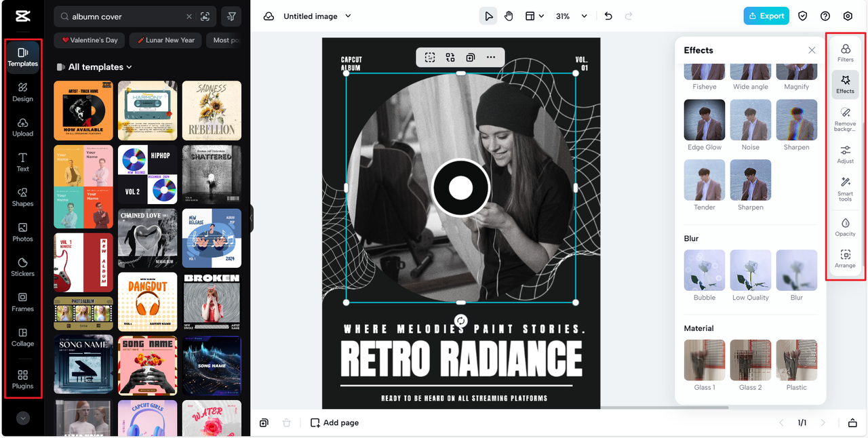Click the Redo arrow
This screenshot has width=868, height=438.
tap(629, 16)
